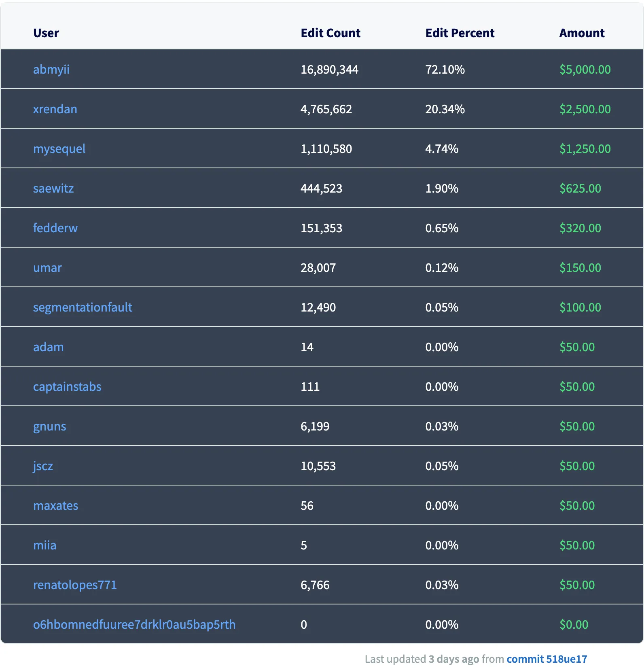Click the Amount column header

582,33
